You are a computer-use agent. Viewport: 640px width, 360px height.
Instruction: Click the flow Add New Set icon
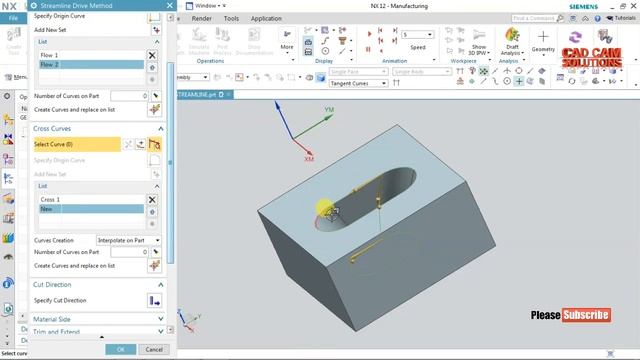[x=156, y=30]
